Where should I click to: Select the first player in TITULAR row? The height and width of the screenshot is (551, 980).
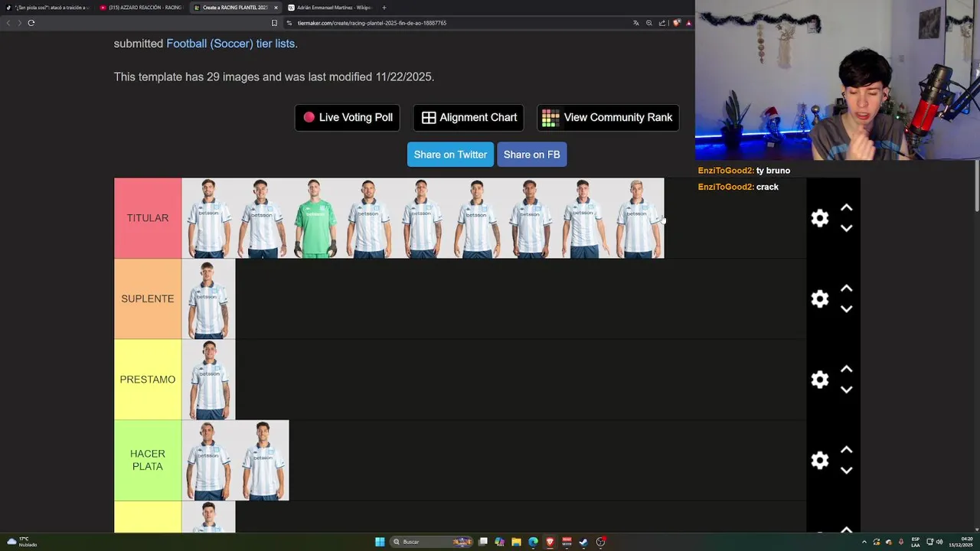(208, 218)
